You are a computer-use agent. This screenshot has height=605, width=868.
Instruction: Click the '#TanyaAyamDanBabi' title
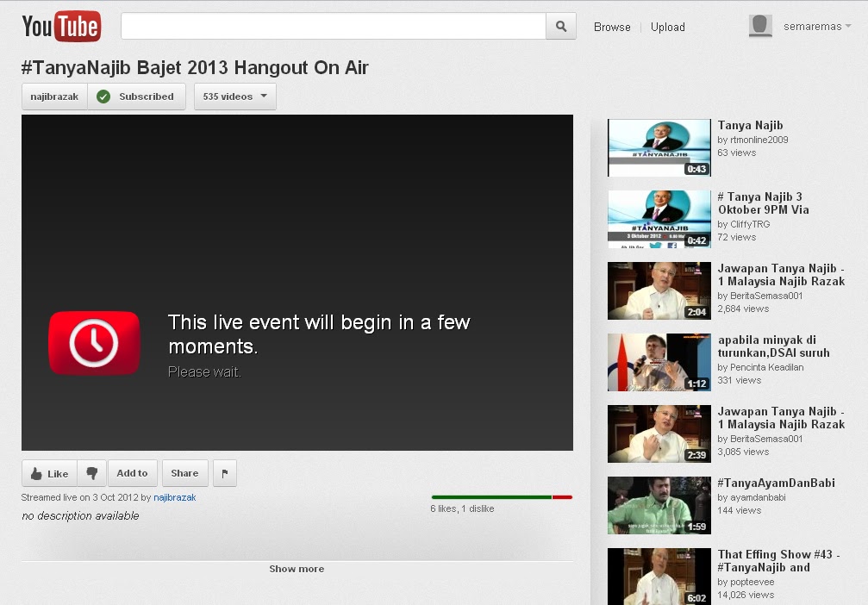point(776,483)
